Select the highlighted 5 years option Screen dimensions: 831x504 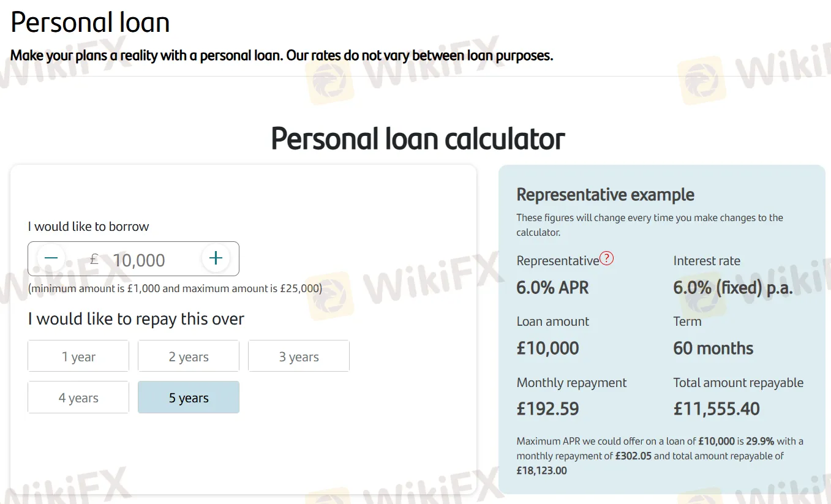[x=189, y=397]
